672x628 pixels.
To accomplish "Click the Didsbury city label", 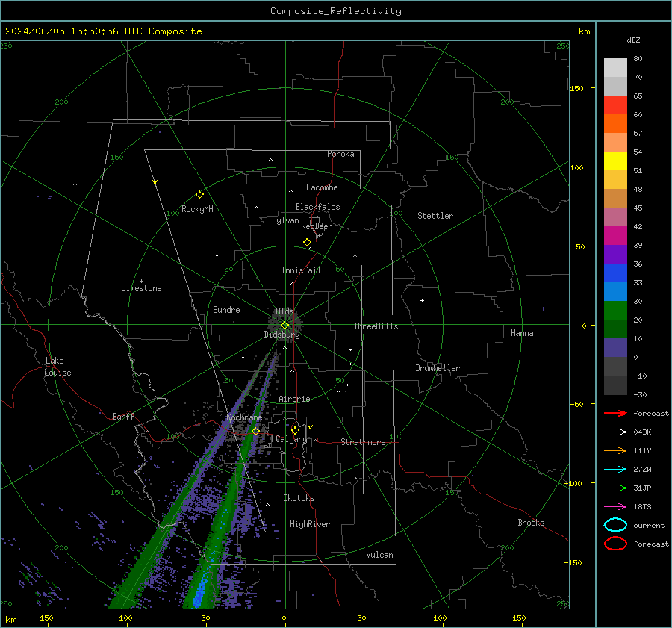I will tap(281, 335).
